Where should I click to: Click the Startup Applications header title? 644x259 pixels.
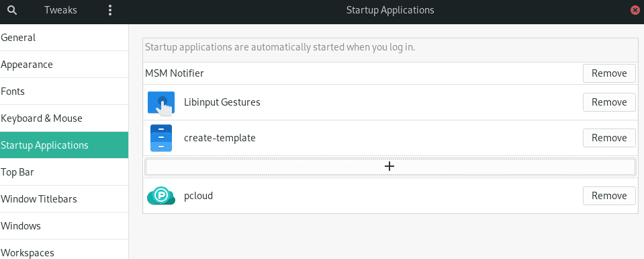click(390, 10)
